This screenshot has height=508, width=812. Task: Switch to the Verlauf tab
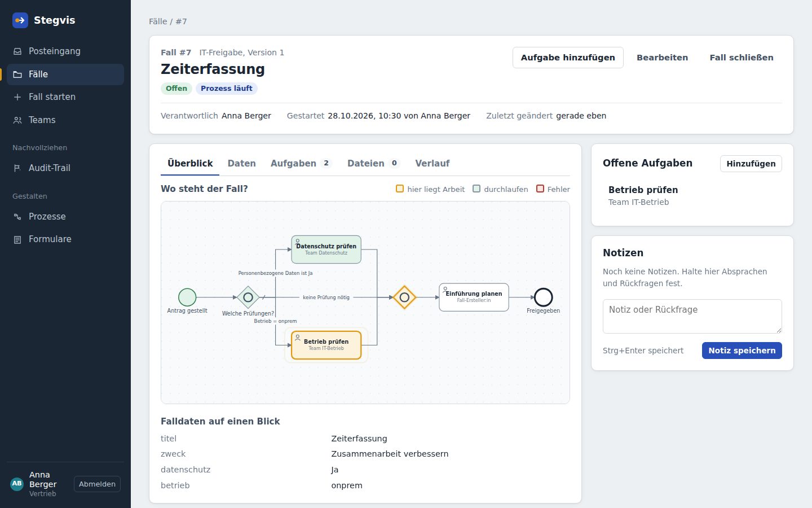pyautogui.click(x=433, y=164)
